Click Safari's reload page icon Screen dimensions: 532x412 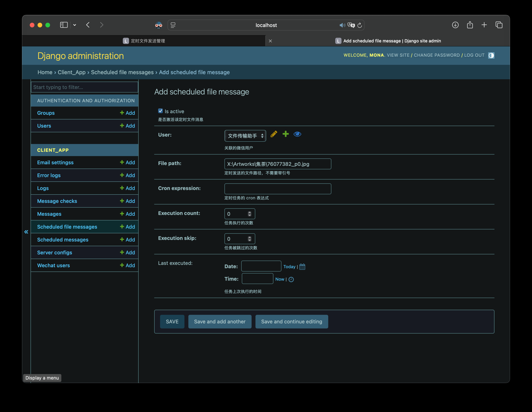[x=360, y=25]
